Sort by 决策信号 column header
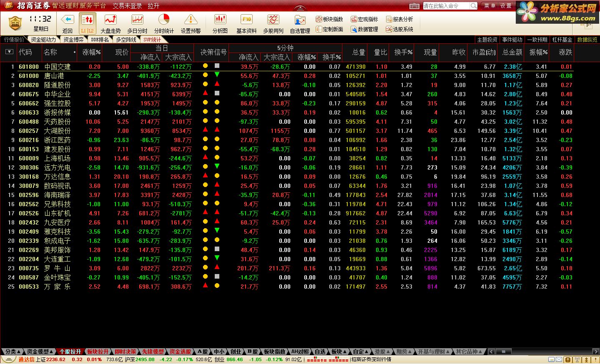600x364 pixels. [213, 52]
